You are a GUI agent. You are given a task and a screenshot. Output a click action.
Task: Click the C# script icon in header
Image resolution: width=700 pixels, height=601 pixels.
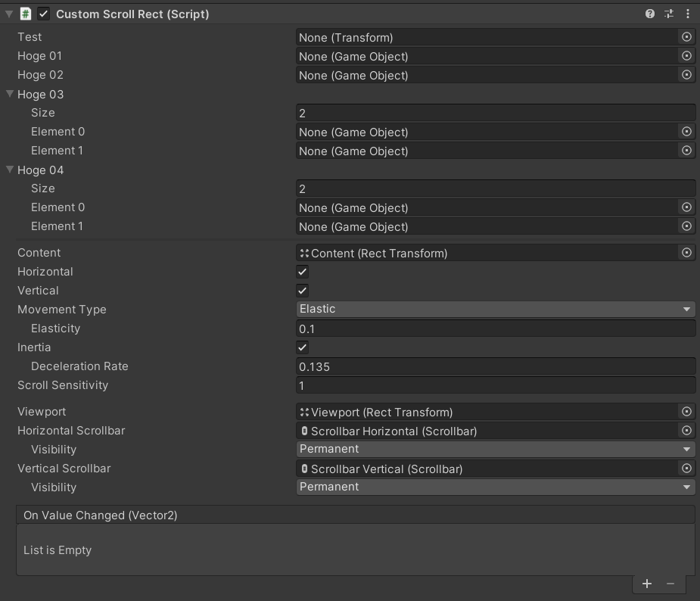pos(26,14)
